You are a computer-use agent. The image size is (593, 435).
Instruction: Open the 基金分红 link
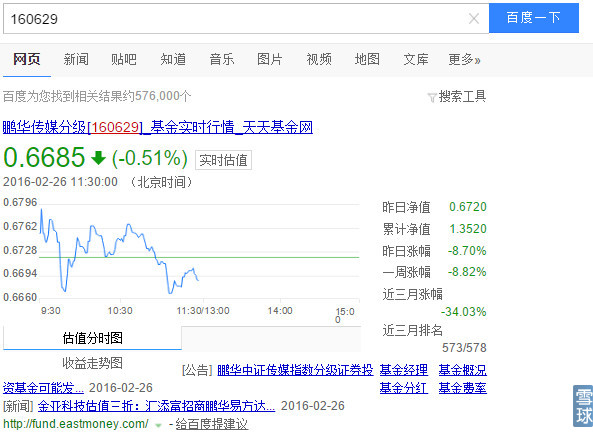[404, 388]
